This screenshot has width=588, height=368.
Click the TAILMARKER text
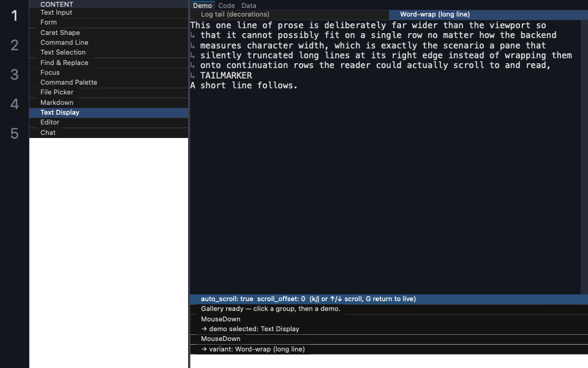pos(226,75)
